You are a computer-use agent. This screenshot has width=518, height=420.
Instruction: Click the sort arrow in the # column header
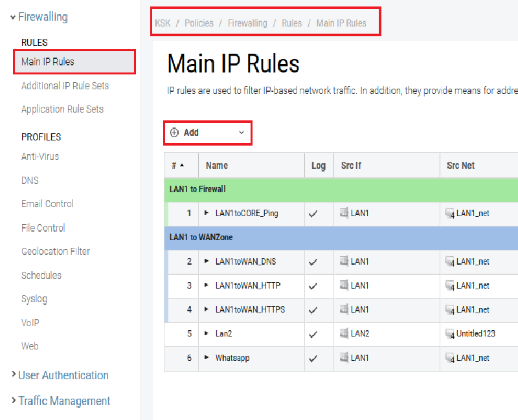(182, 166)
